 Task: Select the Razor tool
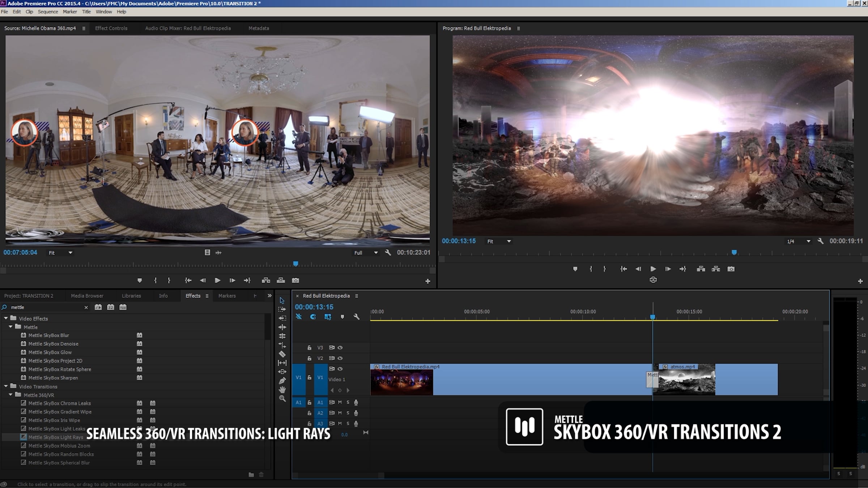pos(282,354)
